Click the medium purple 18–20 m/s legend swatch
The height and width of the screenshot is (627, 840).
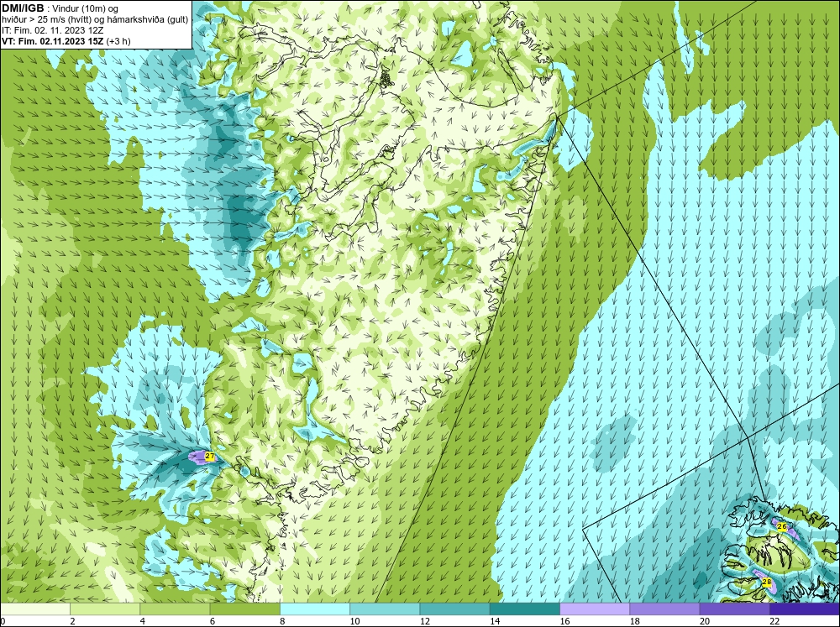[x=664, y=609]
